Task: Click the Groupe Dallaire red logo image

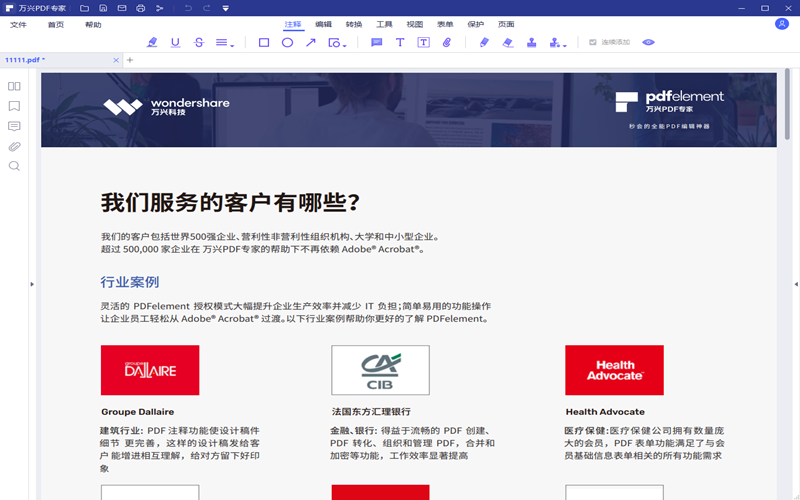Action: coord(150,370)
